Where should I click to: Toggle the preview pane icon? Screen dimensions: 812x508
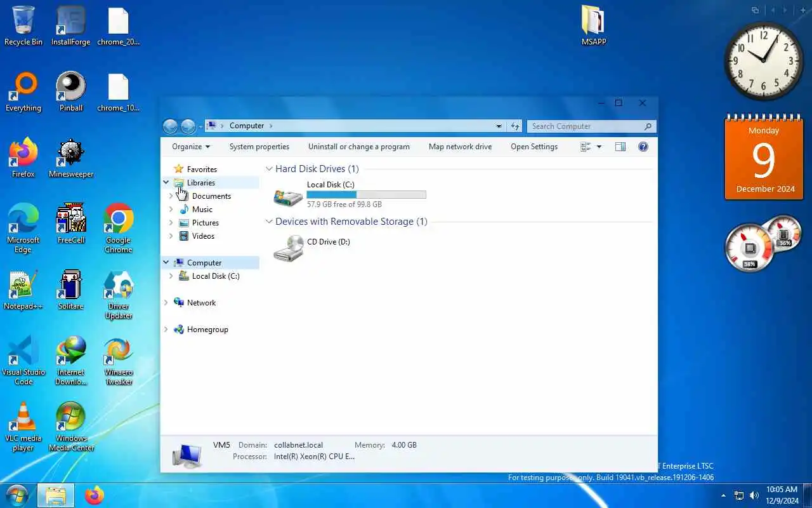pyautogui.click(x=620, y=147)
